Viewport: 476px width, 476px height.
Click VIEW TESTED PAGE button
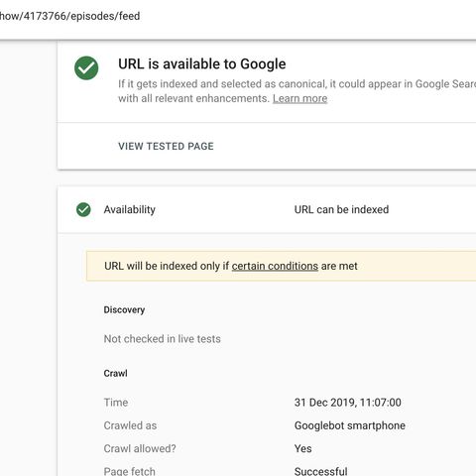166,146
